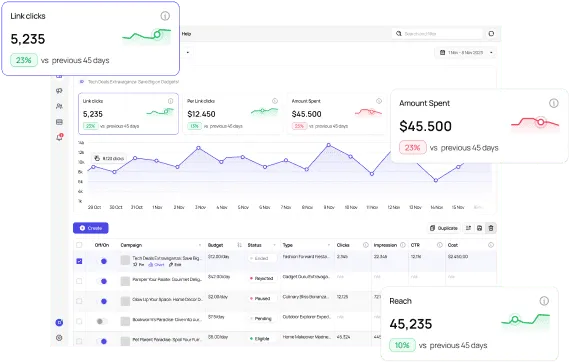Viewport: 570px width, 363px height.
Task: Open the Campaign column dropdown arrow
Action: click(x=200, y=245)
